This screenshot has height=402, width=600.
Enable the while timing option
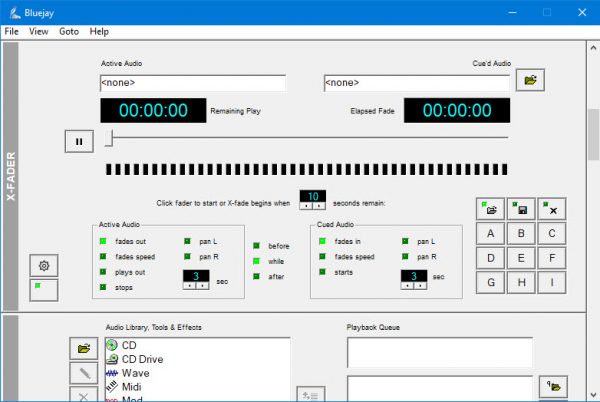coord(256,261)
